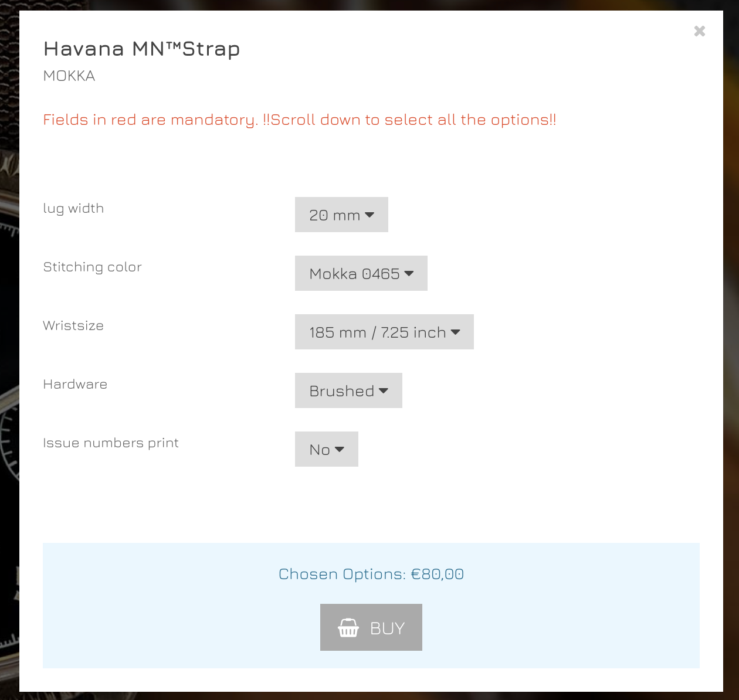Click the Chosen Options €80,00 price text
Image resolution: width=739 pixels, height=700 pixels.
pos(371,575)
